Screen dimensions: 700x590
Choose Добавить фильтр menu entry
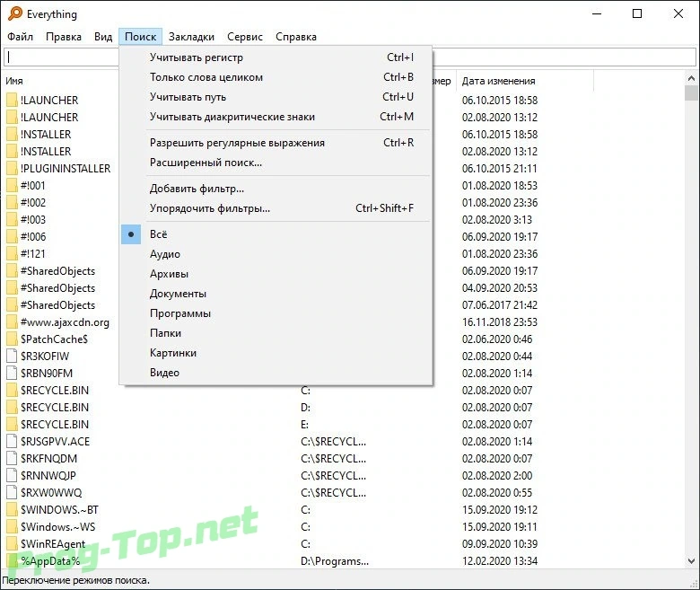[x=276, y=189]
